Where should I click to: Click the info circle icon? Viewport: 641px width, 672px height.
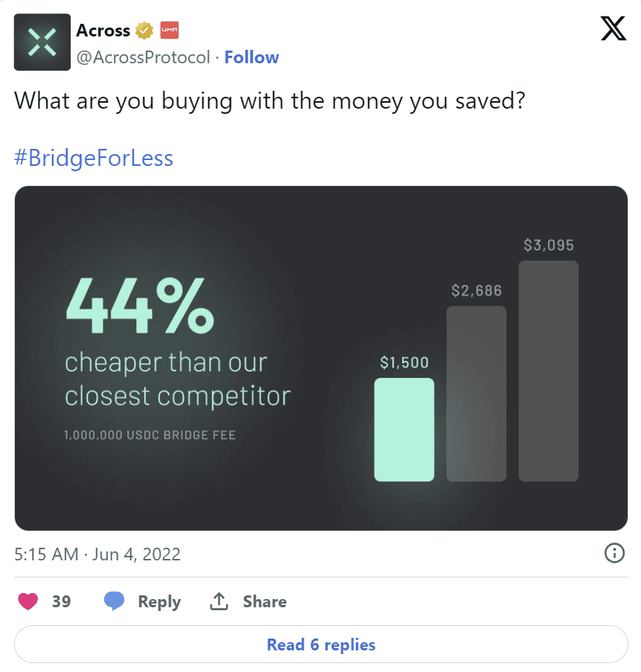(x=614, y=553)
